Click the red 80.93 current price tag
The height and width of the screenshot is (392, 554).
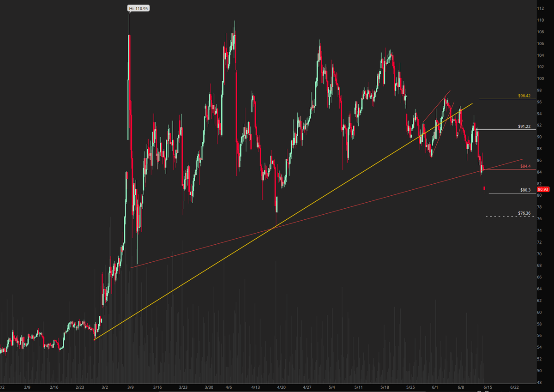click(x=542, y=189)
